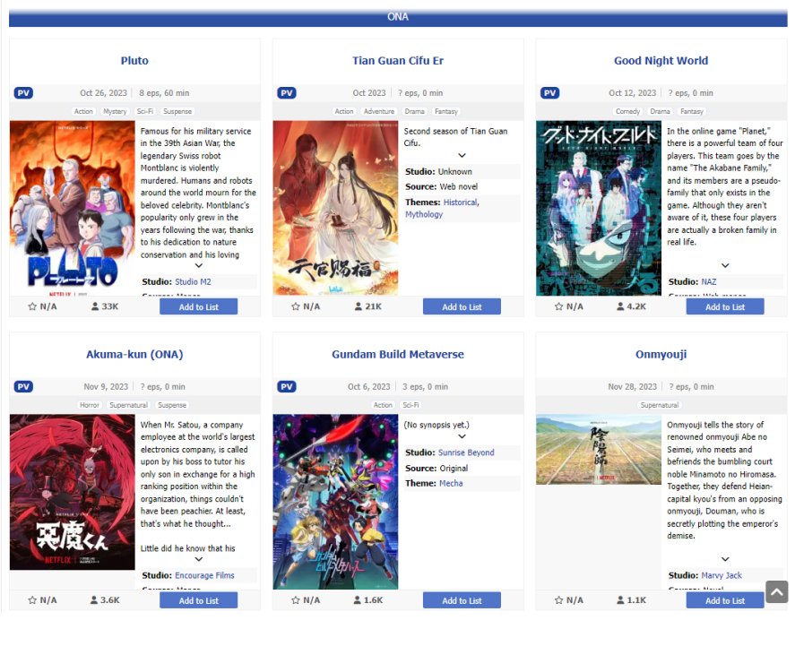Viewport: 795px width, 672px height.
Task: Select the Comedy genre tag
Action: (627, 111)
